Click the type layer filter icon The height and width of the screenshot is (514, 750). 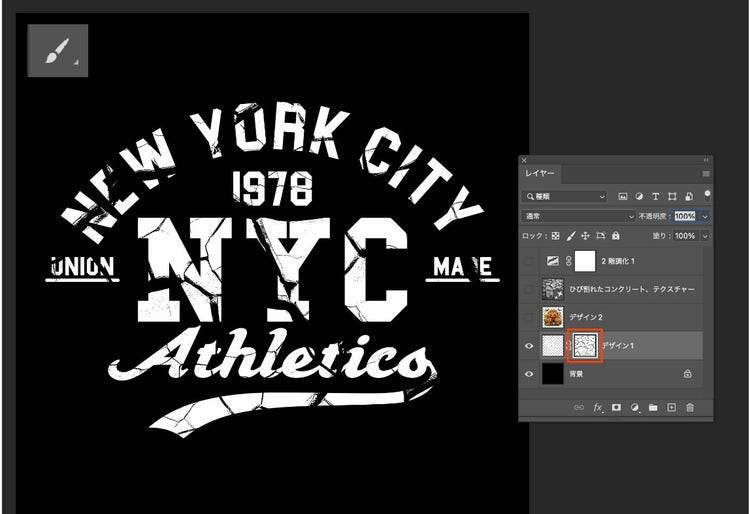tap(656, 196)
